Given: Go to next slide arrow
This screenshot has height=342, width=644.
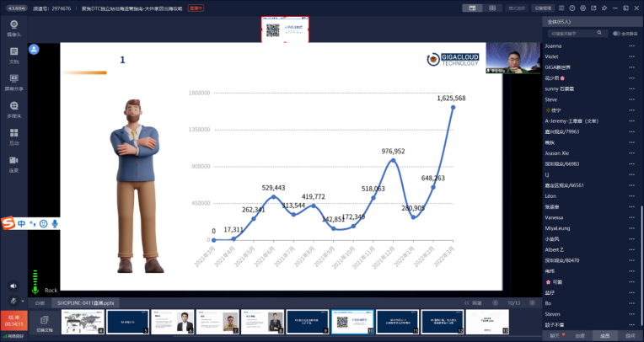Looking at the screenshot, I should 532,303.
